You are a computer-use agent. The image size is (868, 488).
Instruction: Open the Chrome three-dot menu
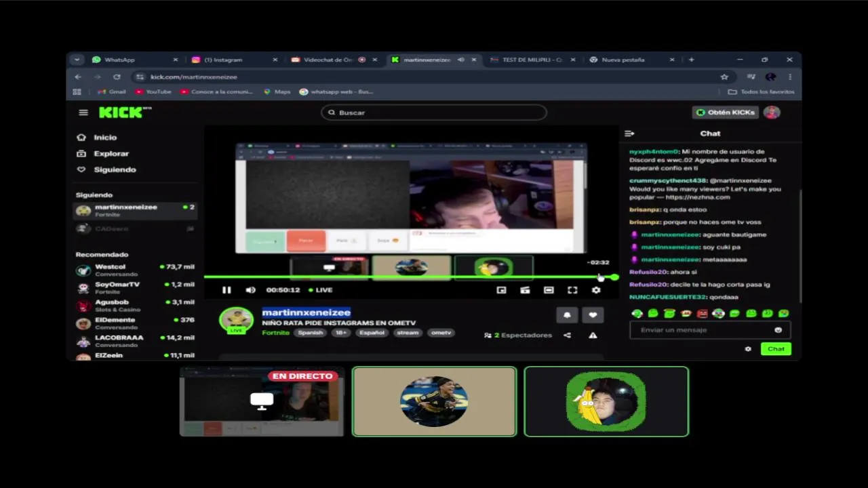point(790,77)
